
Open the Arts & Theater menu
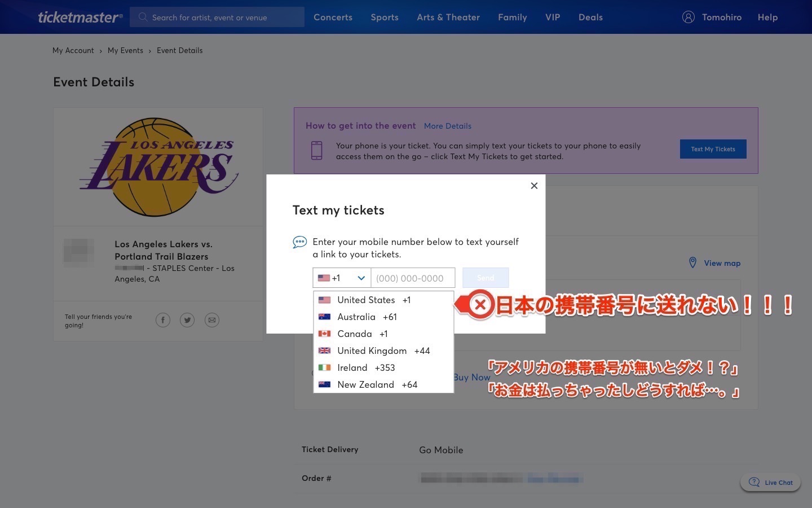point(448,17)
